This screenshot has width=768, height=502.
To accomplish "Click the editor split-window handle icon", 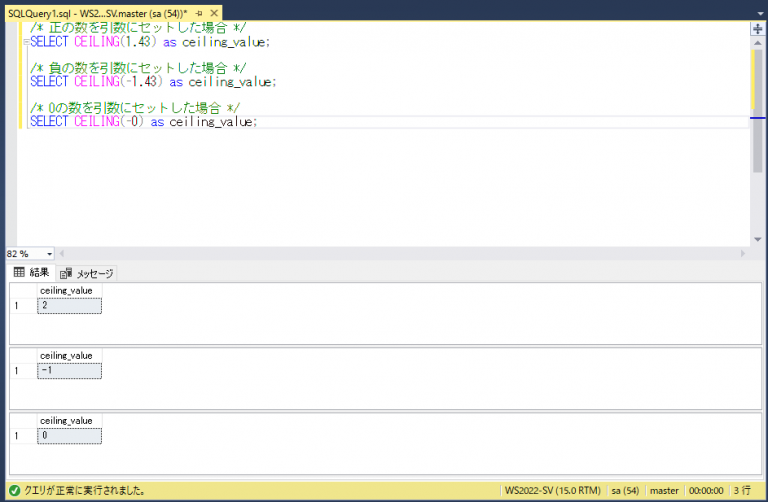I will point(757,29).
